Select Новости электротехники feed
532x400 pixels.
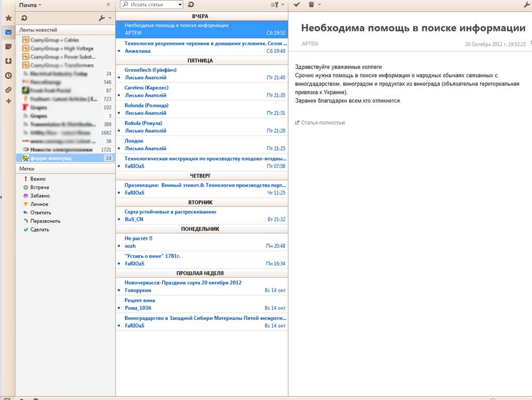tap(65, 149)
